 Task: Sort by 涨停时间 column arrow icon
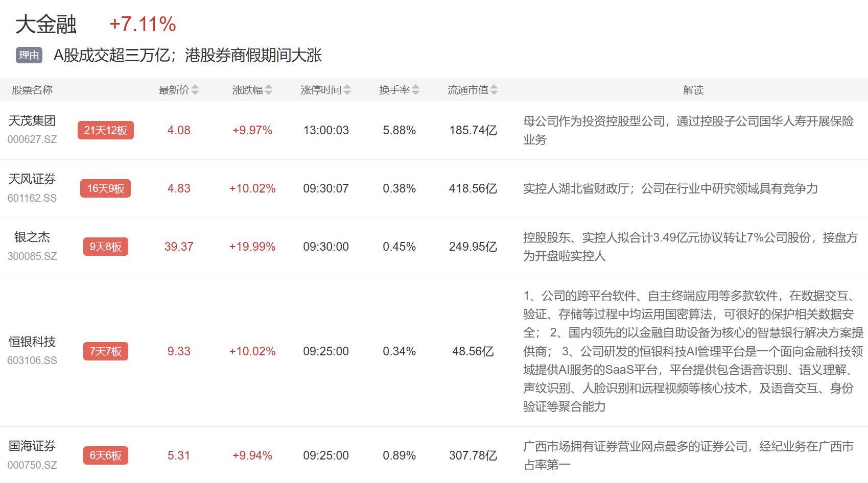click(x=347, y=90)
